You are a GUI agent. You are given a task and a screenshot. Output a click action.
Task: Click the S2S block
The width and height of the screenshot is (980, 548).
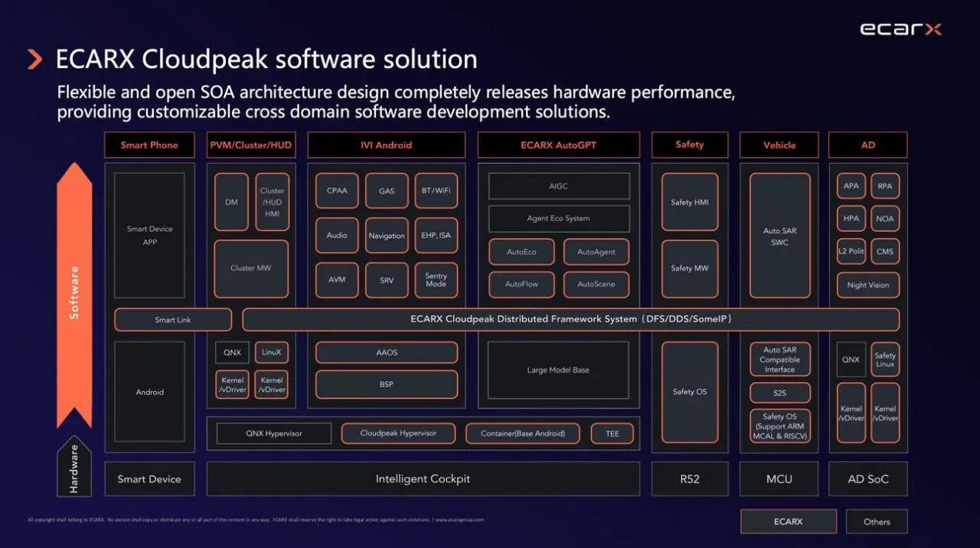coord(780,393)
